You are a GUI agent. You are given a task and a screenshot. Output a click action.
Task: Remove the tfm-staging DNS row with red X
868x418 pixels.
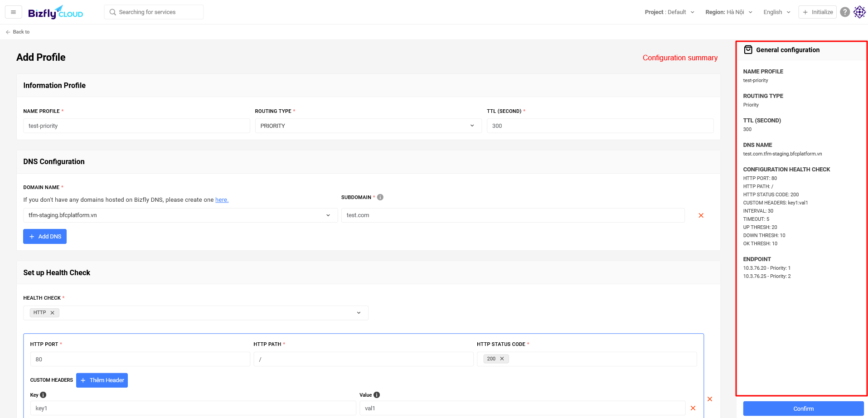tap(701, 215)
